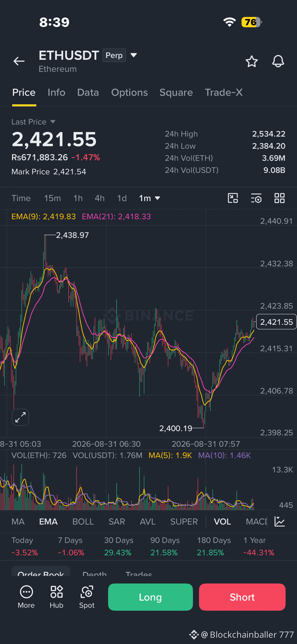Expand chart to fullscreen with arrows icon

[x=20, y=417]
